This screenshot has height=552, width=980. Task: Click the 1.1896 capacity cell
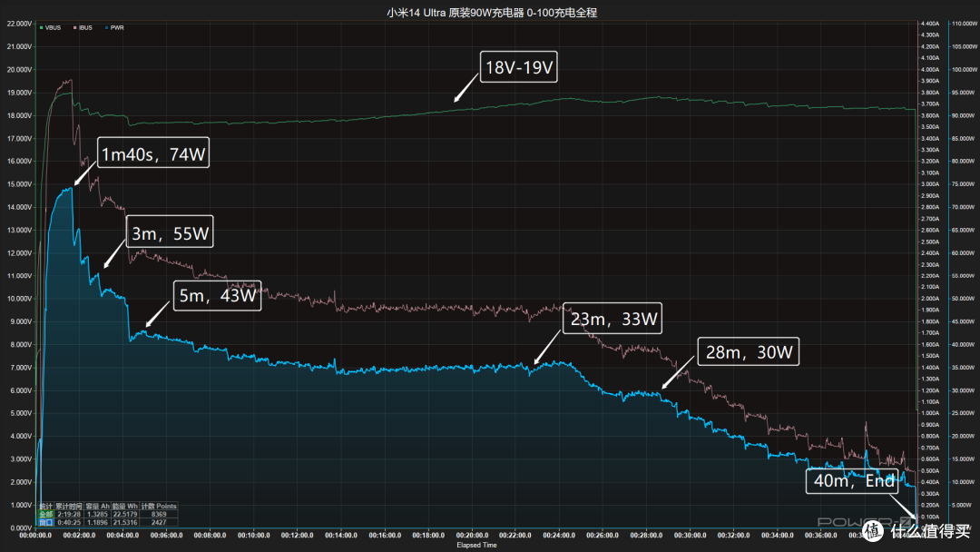(97, 522)
